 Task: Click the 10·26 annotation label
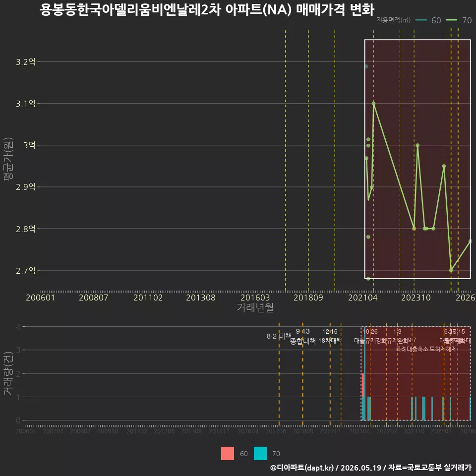click(370, 332)
